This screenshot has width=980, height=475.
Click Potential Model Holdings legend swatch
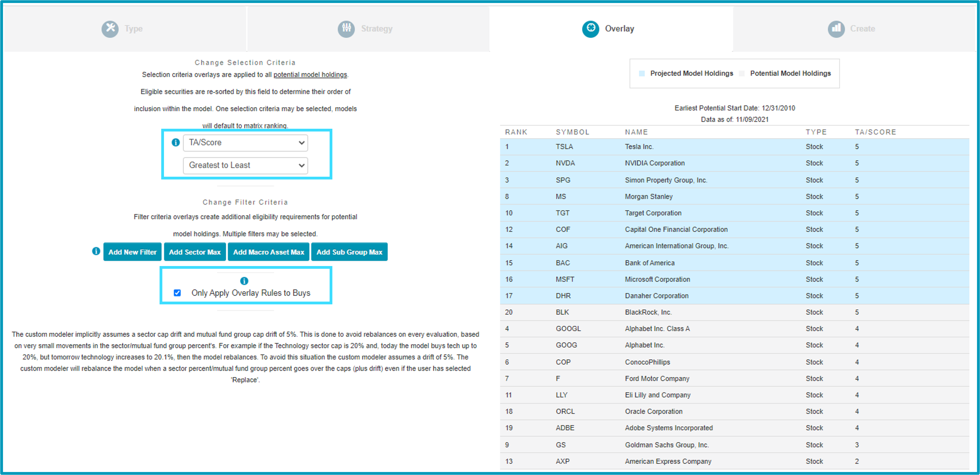pyautogui.click(x=741, y=73)
